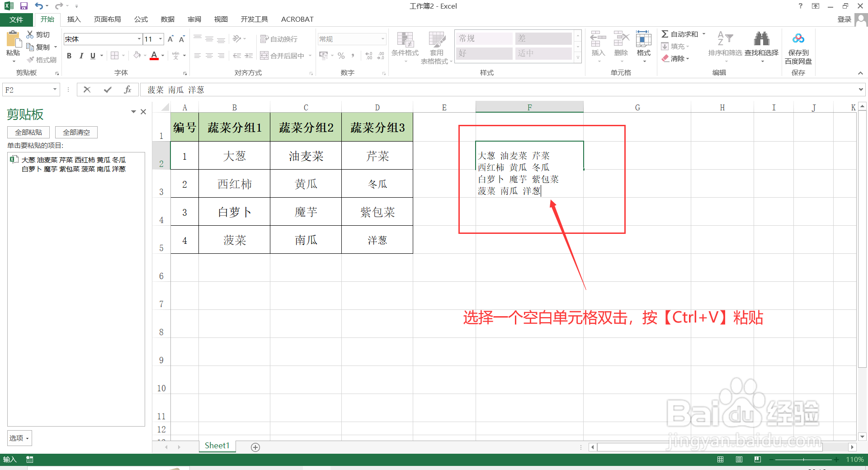Click the 全部清空 button to clear clipboard
This screenshot has width=868, height=470.
[76, 132]
